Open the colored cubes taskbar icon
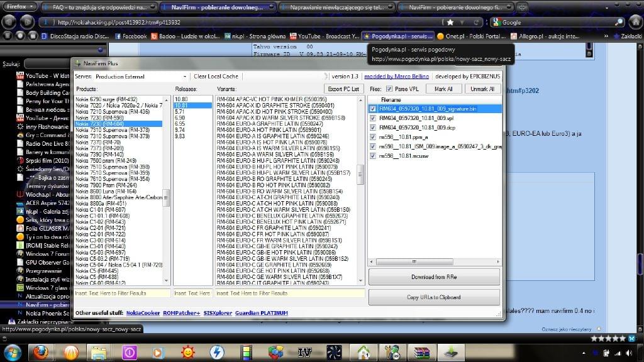 [275, 353]
